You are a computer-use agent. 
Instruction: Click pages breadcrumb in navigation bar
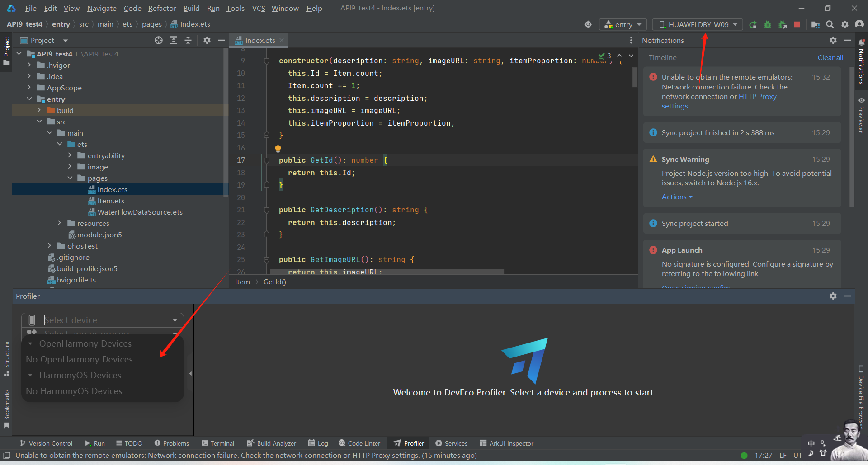(x=151, y=24)
